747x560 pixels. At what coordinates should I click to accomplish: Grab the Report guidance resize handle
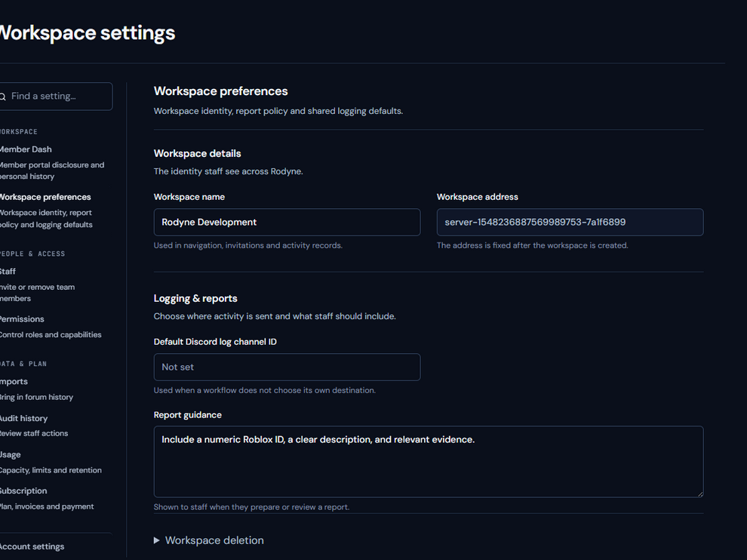(699, 494)
